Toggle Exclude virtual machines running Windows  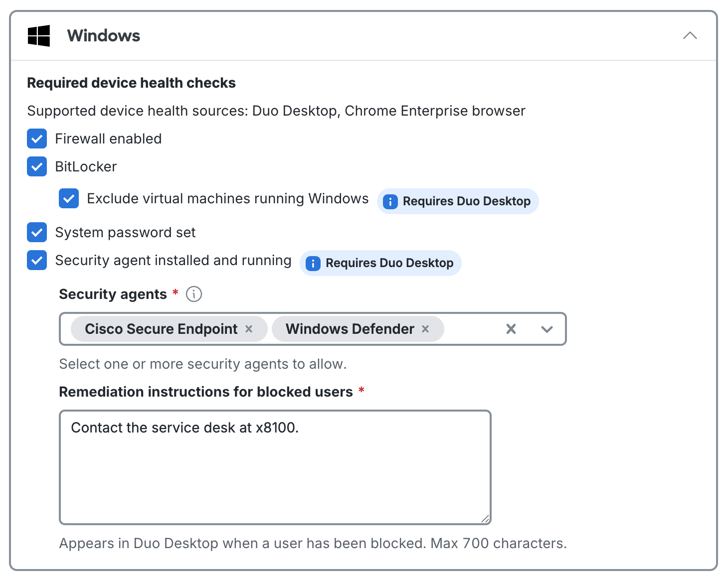[x=68, y=198]
